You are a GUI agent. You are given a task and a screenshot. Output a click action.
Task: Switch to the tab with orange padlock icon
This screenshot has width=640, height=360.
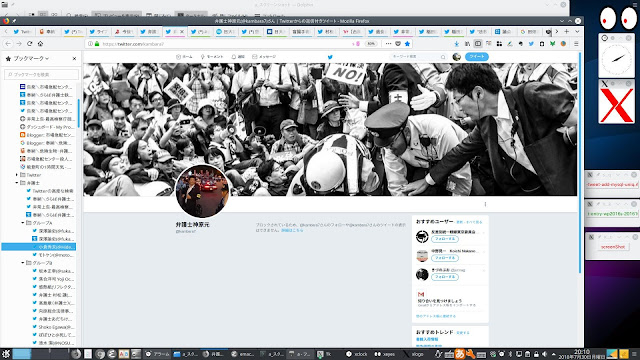(x=48, y=31)
